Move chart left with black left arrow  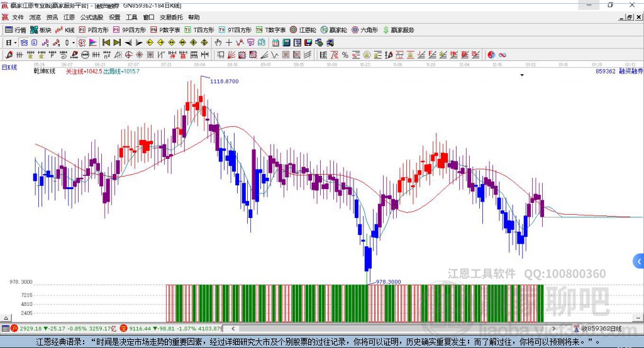click(128, 43)
